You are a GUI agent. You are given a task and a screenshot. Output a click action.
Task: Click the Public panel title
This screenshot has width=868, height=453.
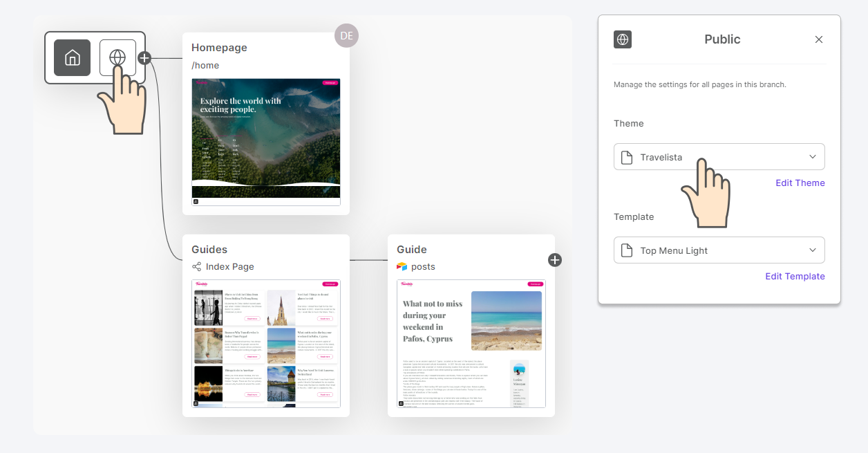point(722,39)
